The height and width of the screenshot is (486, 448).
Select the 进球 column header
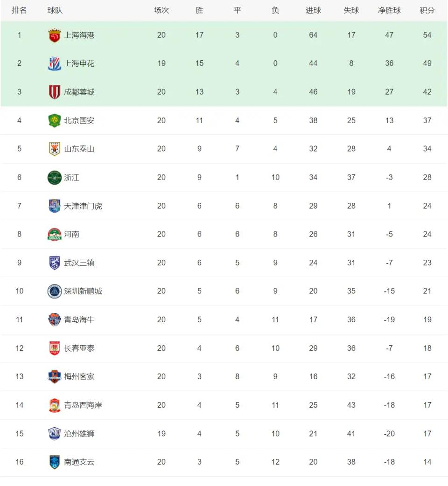pos(313,11)
